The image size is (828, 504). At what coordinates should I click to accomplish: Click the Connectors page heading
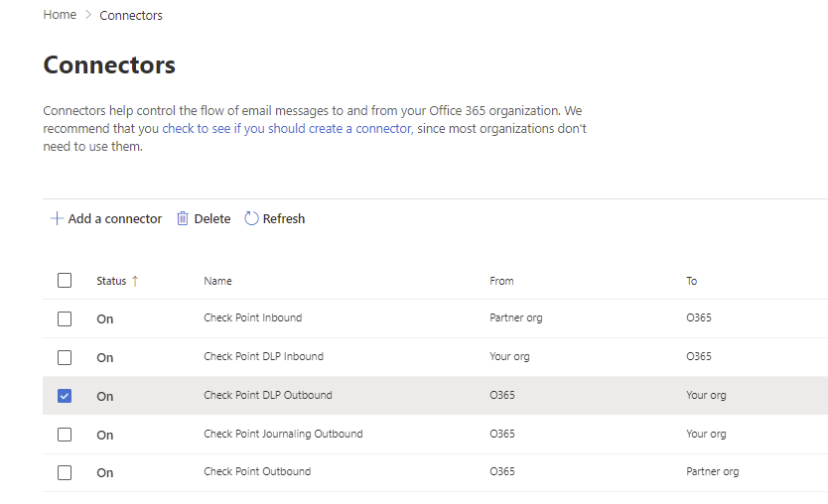tap(109, 64)
